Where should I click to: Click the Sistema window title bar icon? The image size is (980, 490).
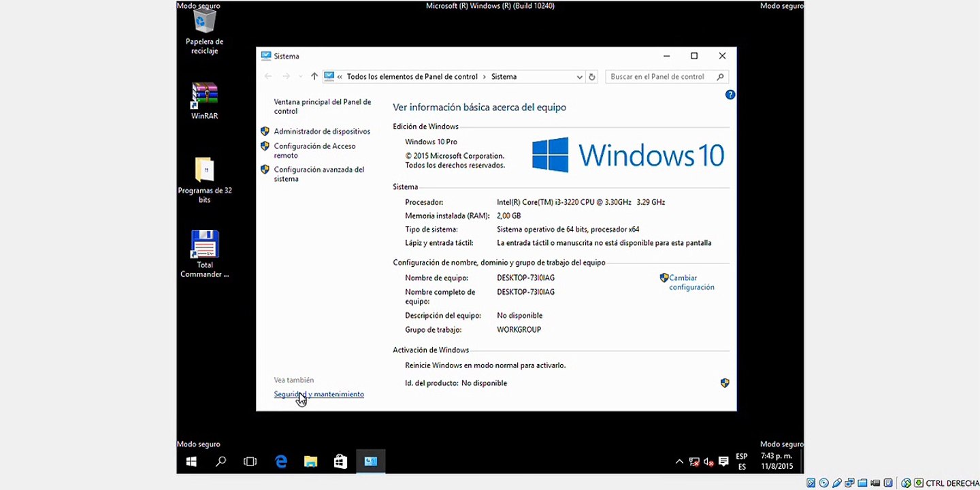coord(266,56)
